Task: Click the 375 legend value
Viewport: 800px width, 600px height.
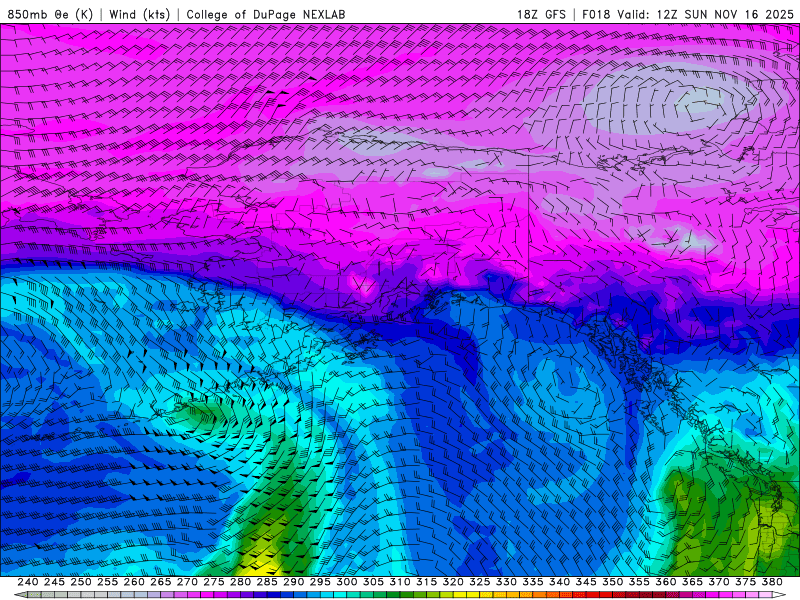Action: pos(745,582)
